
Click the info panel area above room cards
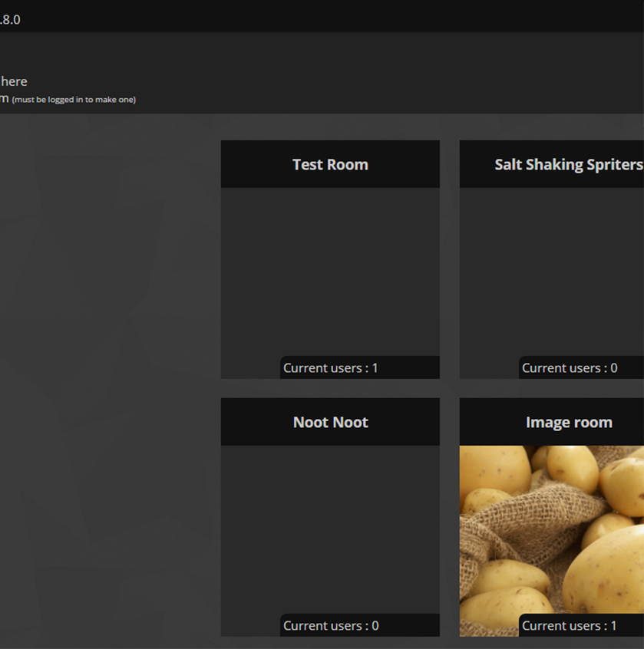pos(384,73)
